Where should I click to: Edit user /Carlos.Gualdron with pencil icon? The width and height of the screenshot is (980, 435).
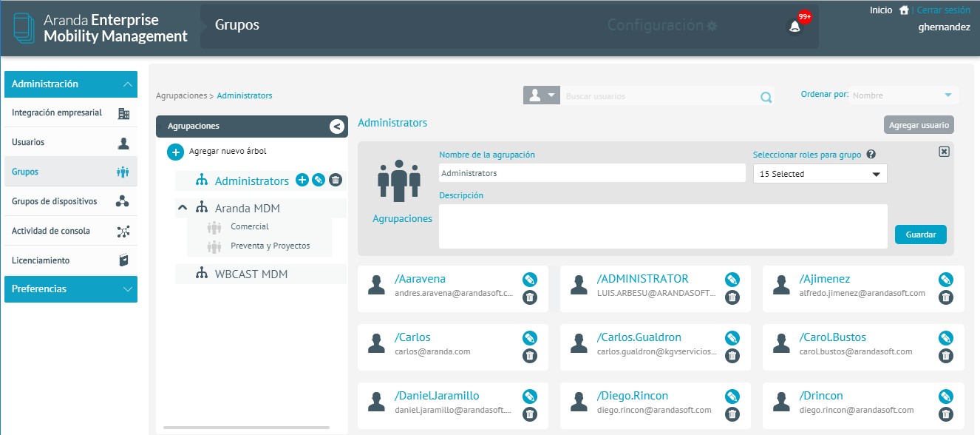[732, 338]
